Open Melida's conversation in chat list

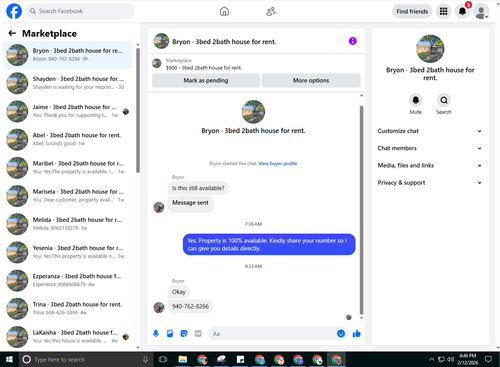point(68,224)
